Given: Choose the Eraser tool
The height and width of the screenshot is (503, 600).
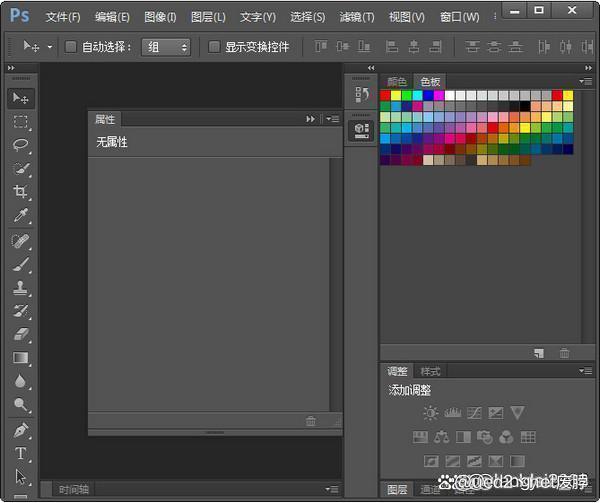Looking at the screenshot, I should point(21,335).
